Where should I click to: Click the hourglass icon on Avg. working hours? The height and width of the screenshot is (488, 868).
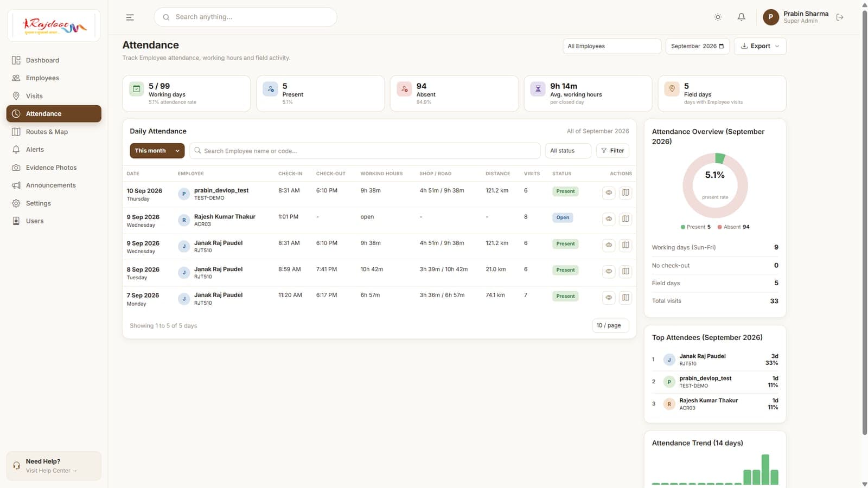538,89
